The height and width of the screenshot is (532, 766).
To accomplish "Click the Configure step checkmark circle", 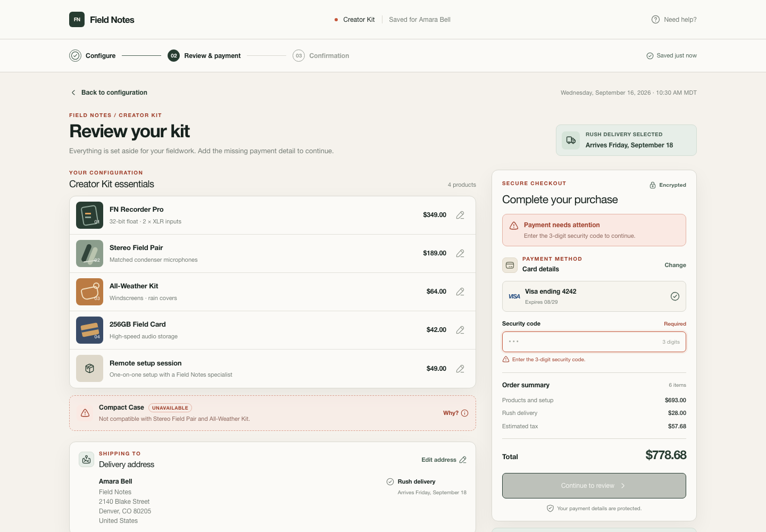I will (76, 55).
